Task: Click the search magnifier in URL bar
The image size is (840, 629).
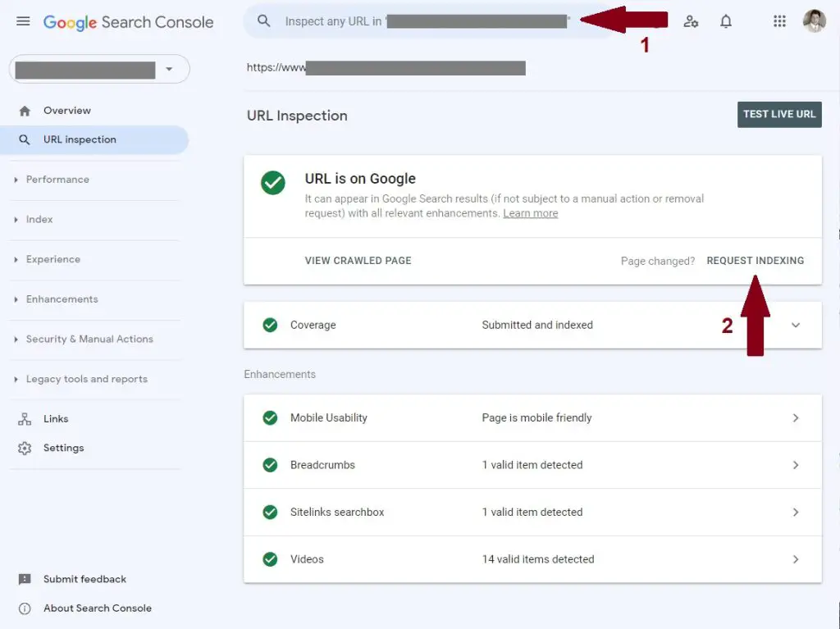Action: click(263, 21)
